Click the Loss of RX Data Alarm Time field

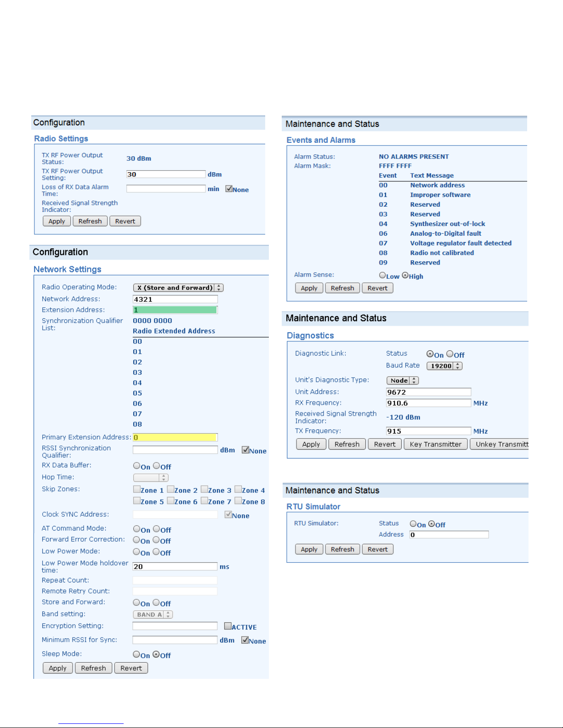[x=166, y=189]
